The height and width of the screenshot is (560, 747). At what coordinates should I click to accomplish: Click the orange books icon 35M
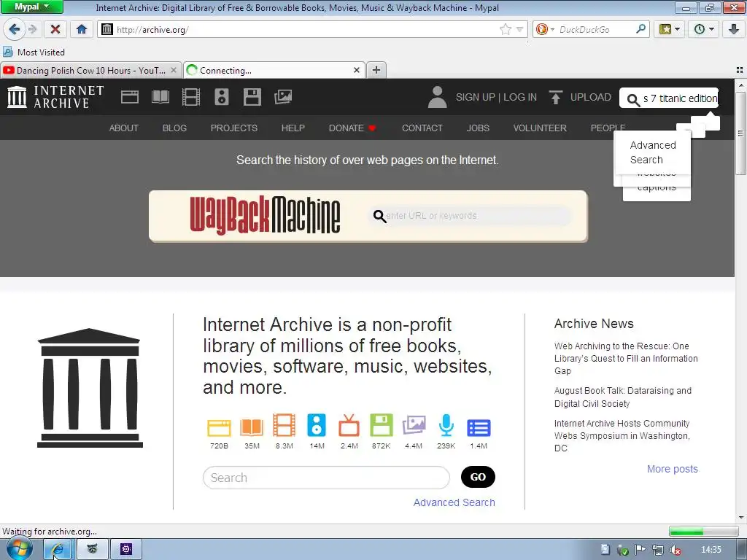252,427
